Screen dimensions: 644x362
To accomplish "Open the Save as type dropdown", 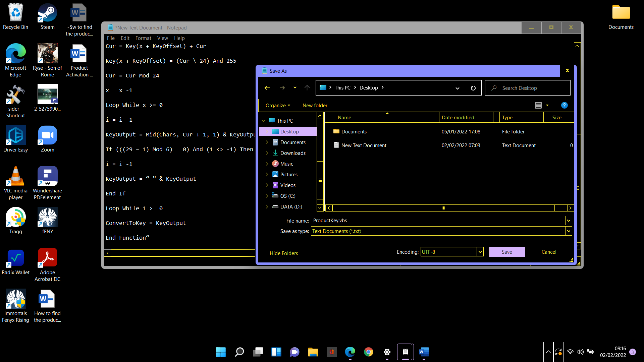I will [x=568, y=231].
